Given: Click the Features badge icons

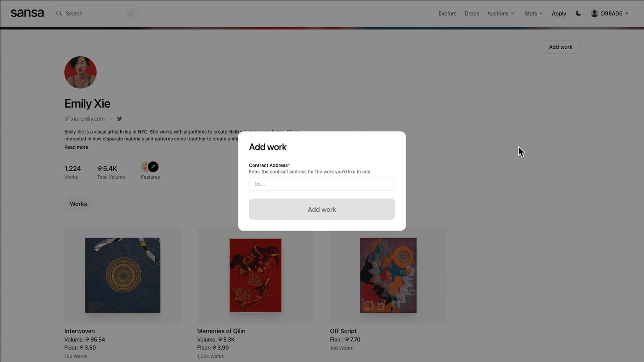Looking at the screenshot, I should coord(150,167).
